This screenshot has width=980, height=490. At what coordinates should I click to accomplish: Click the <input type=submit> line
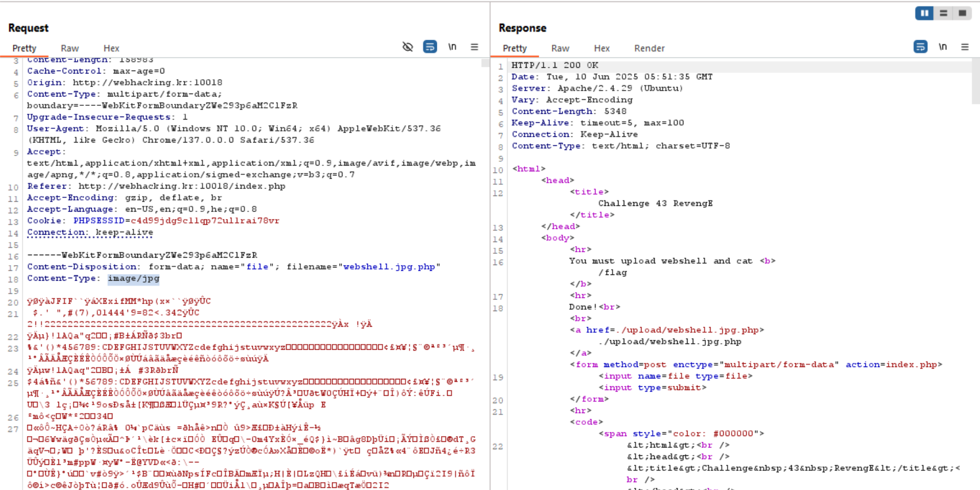pos(652,387)
